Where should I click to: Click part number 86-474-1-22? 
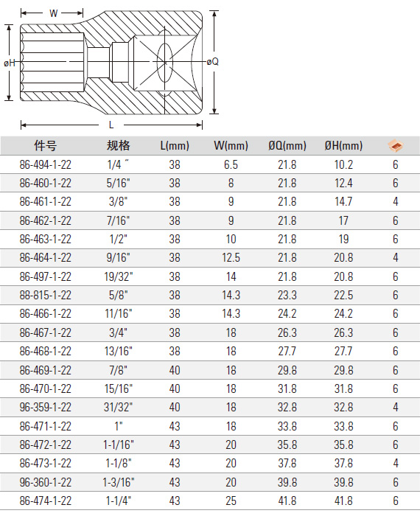coord(46,501)
